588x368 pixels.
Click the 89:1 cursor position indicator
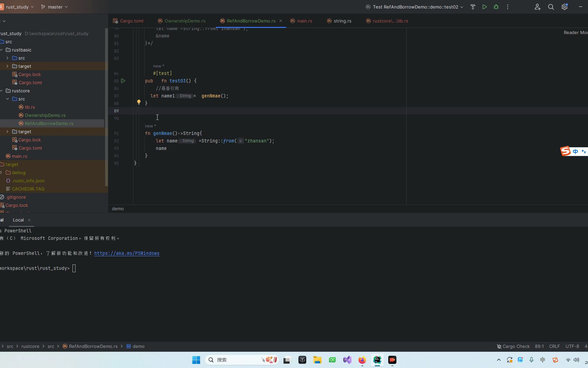539,346
